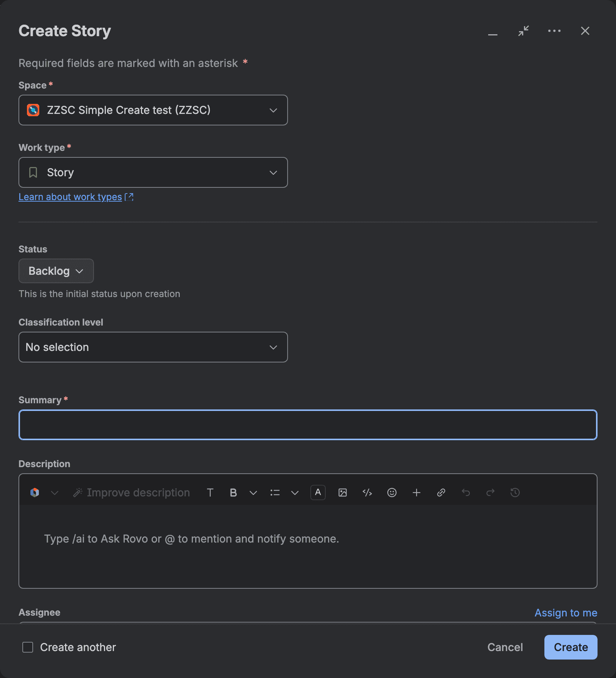Click the Rovo AI icon in description toolbar
The height and width of the screenshot is (678, 616).
(35, 493)
